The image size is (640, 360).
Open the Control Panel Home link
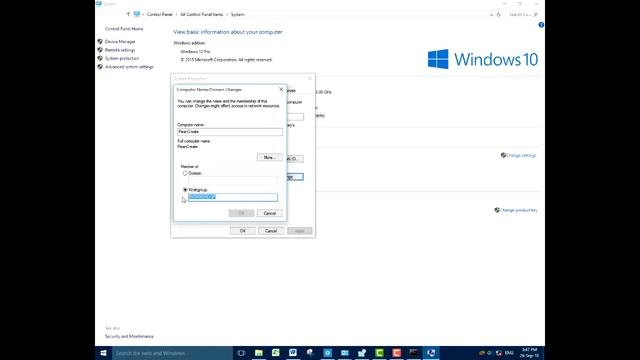coord(124,29)
